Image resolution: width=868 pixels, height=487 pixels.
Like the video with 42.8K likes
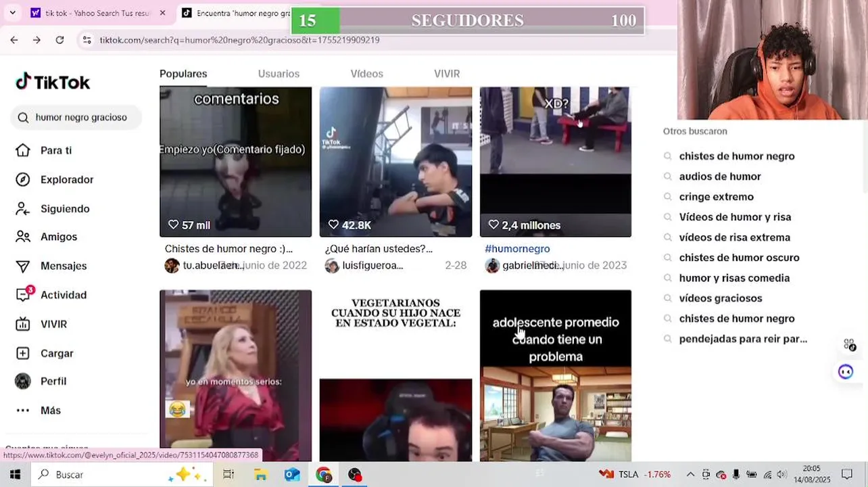coord(333,225)
